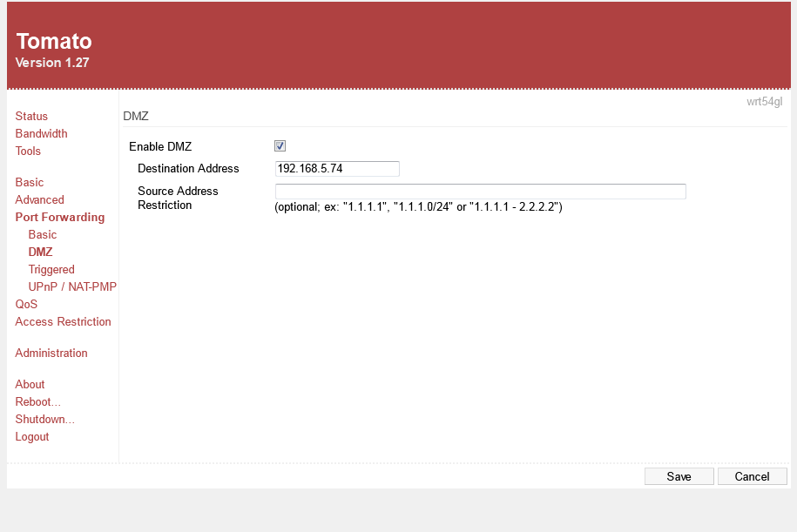Open the Advanced settings section
Screen dimensions: 797x532
39,200
